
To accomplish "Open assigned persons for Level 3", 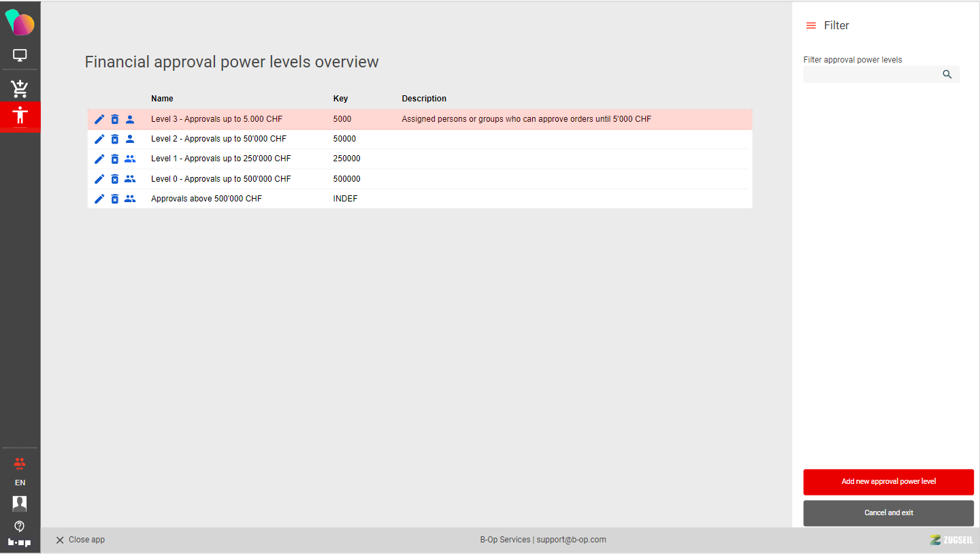I will point(130,119).
